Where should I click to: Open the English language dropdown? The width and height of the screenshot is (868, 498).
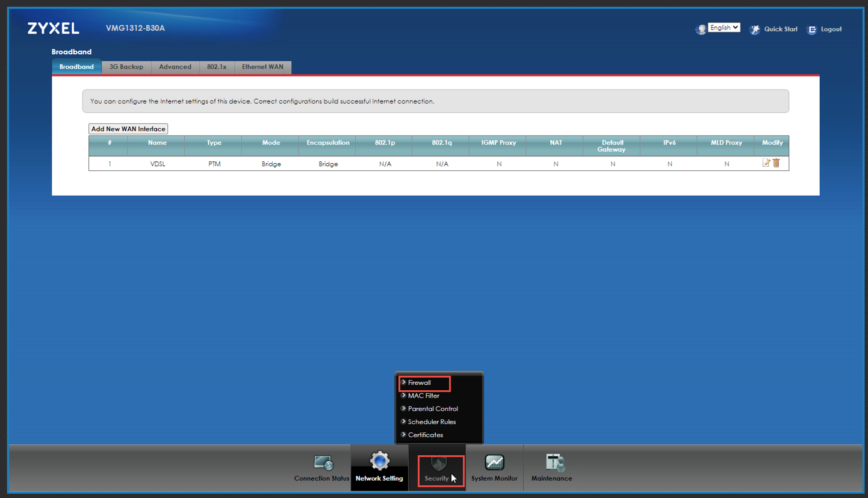[724, 28]
